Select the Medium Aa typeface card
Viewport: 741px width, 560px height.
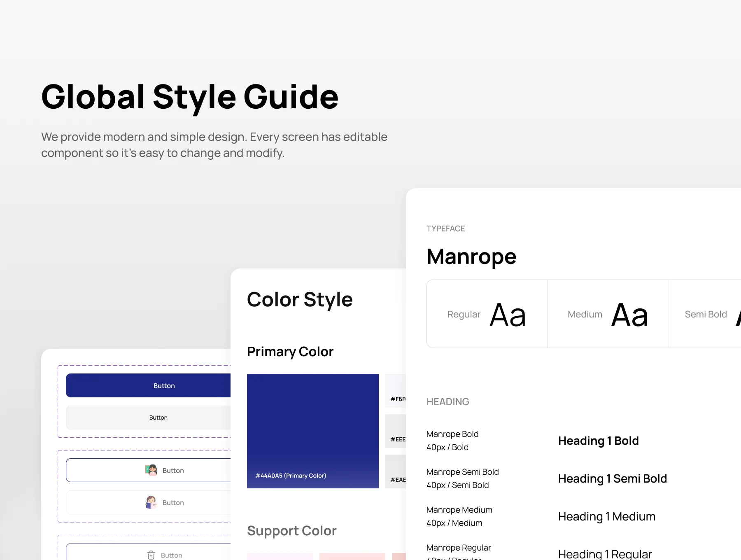[x=608, y=314]
